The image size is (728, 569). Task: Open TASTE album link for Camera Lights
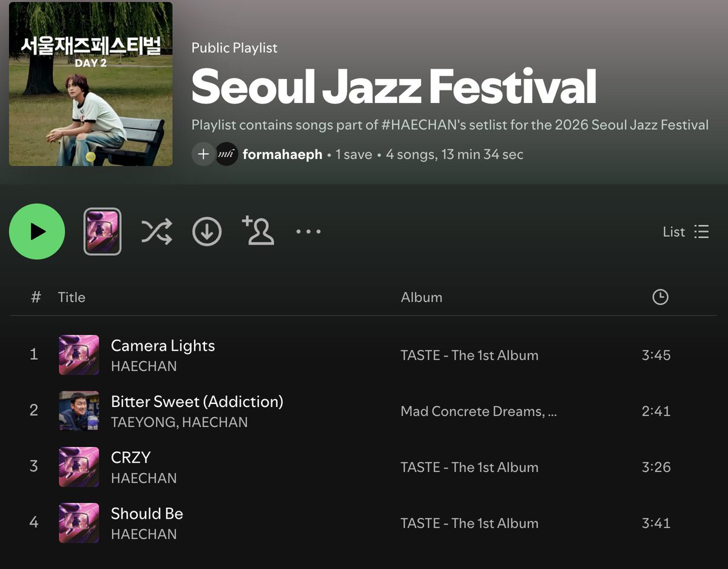point(470,355)
